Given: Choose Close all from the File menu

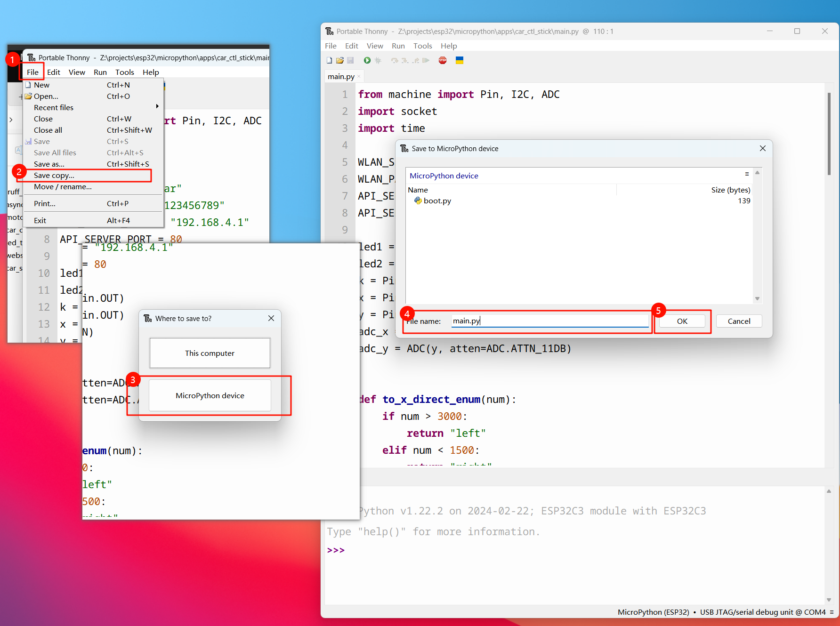Looking at the screenshot, I should click(x=93, y=130).
